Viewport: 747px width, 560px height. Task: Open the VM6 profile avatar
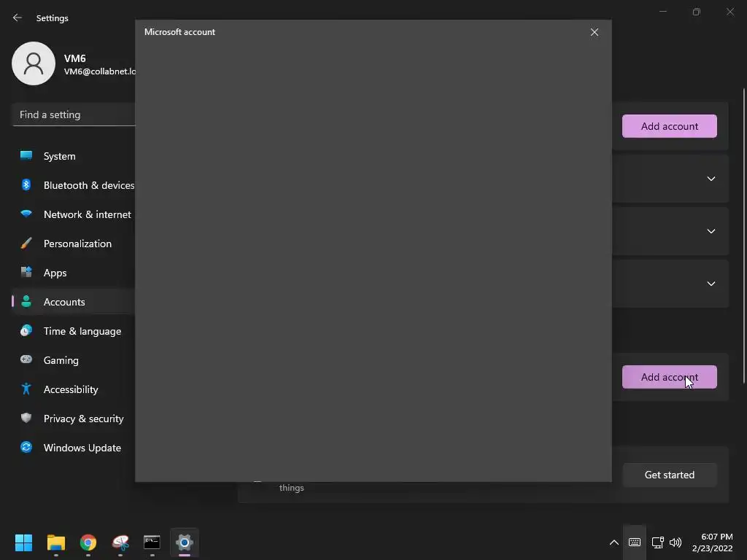(x=34, y=63)
